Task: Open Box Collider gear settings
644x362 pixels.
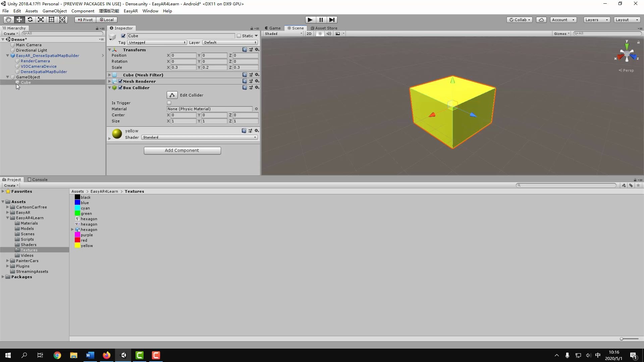Action: pyautogui.click(x=257, y=87)
